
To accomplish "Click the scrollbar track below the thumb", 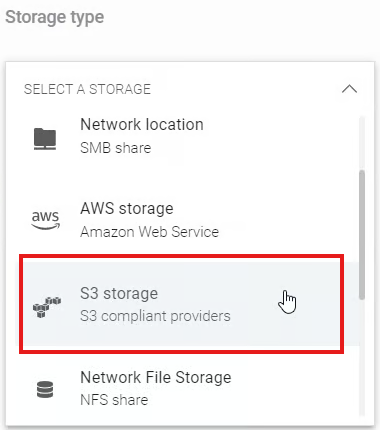I will [x=362, y=358].
